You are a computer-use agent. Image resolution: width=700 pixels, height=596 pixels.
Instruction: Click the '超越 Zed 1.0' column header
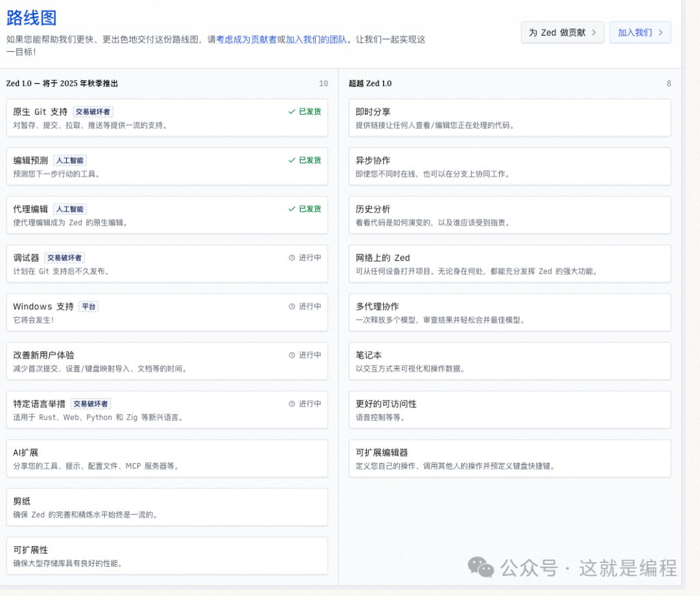[x=370, y=84]
